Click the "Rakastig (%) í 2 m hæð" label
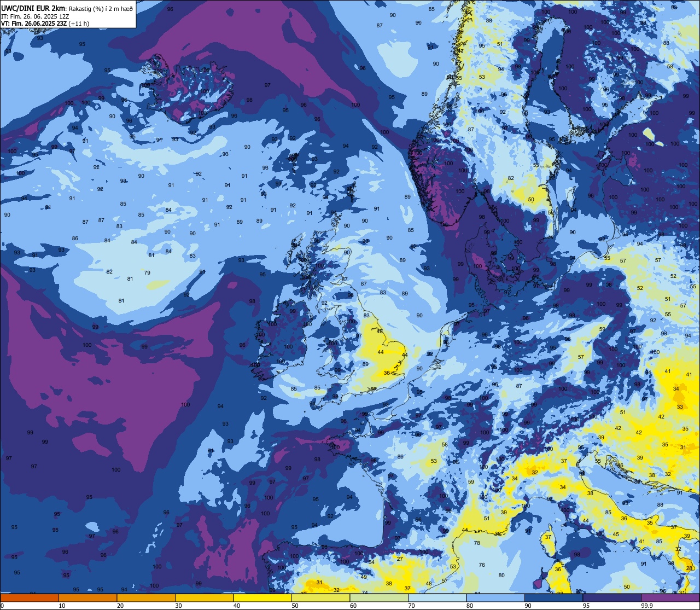 pyautogui.click(x=101, y=9)
